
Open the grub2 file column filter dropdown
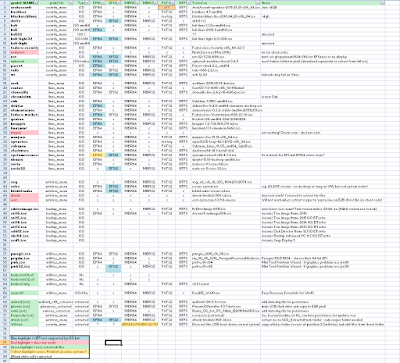pyautogui.click(x=71, y=3)
